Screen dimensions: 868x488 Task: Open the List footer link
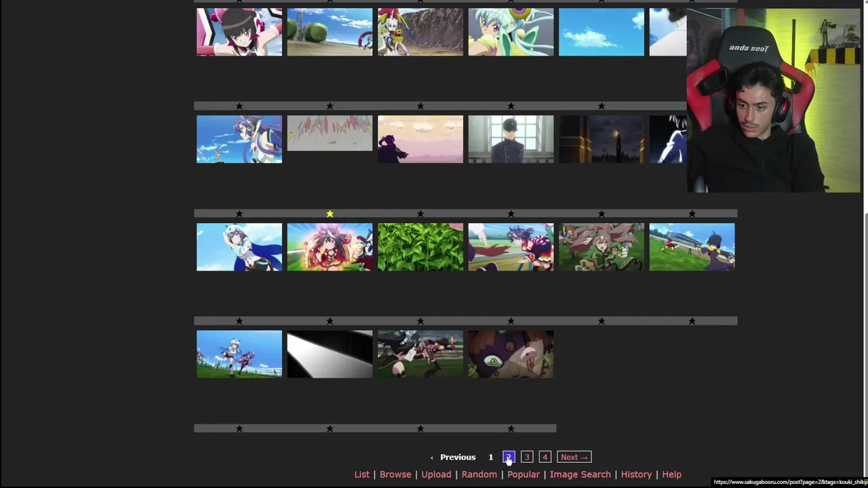pyautogui.click(x=362, y=474)
